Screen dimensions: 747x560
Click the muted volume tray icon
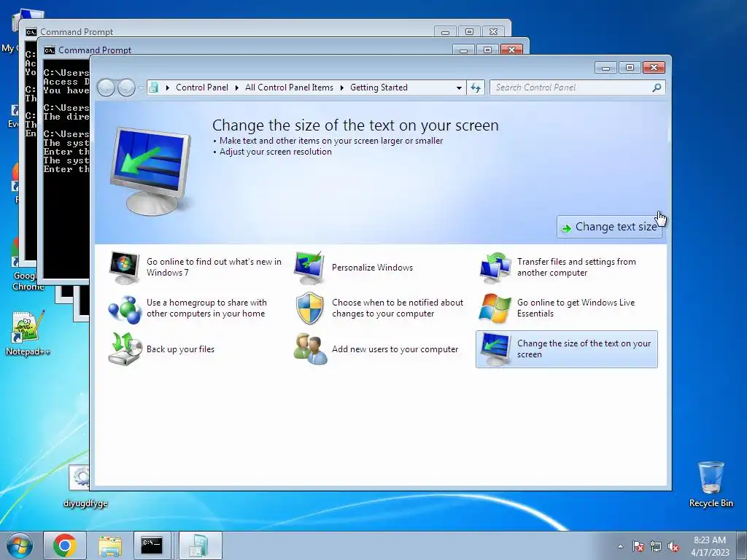673,547
